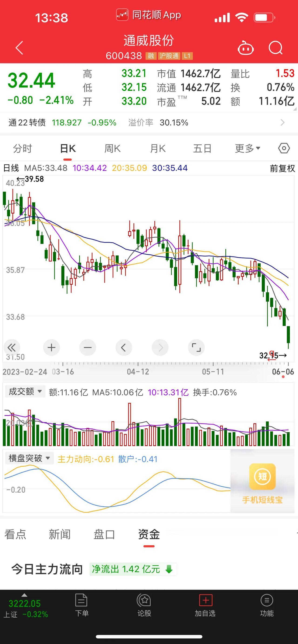Tap the purple 10:34.42 MA label
This screenshot has width=298, height=644.
pyautogui.click(x=90, y=168)
